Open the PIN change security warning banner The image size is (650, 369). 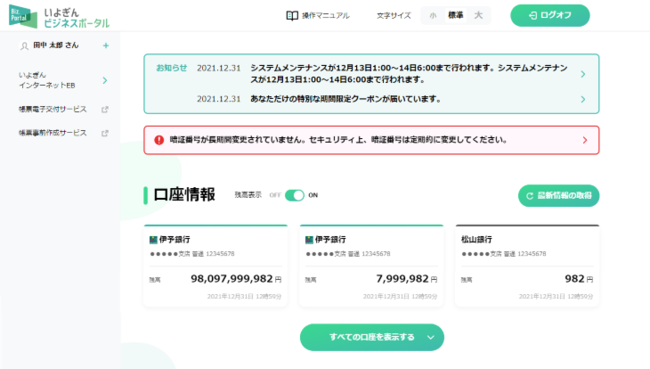pos(371,140)
